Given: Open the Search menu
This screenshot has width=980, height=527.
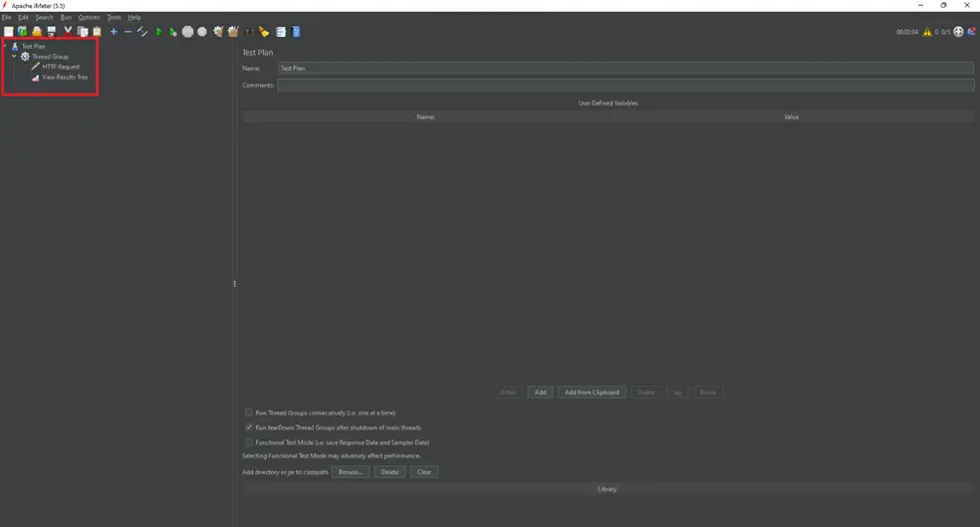Looking at the screenshot, I should [x=45, y=18].
